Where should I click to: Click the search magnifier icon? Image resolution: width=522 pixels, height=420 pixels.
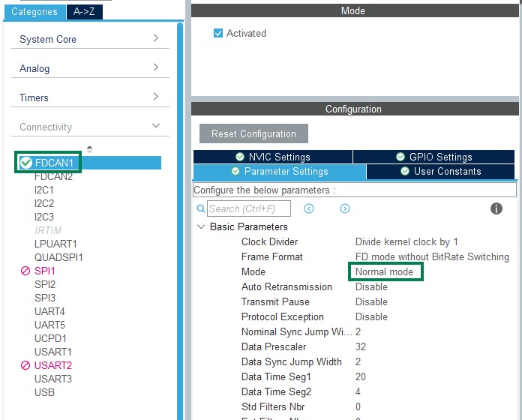click(201, 208)
